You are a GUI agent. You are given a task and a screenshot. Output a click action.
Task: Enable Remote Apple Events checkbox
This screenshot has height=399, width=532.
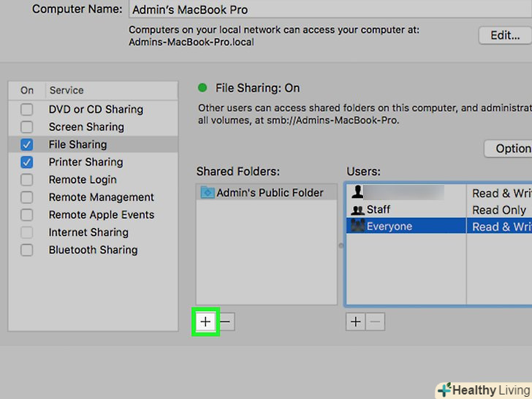[x=27, y=215]
